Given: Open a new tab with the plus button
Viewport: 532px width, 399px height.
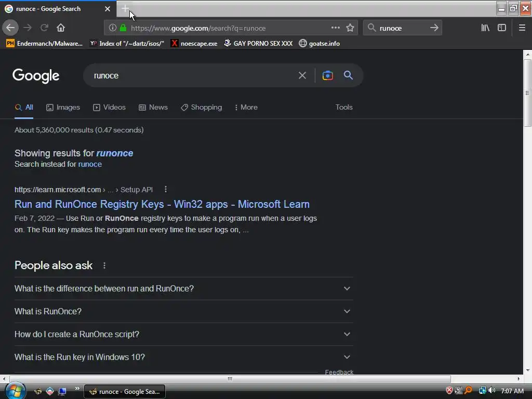Looking at the screenshot, I should (125, 8).
